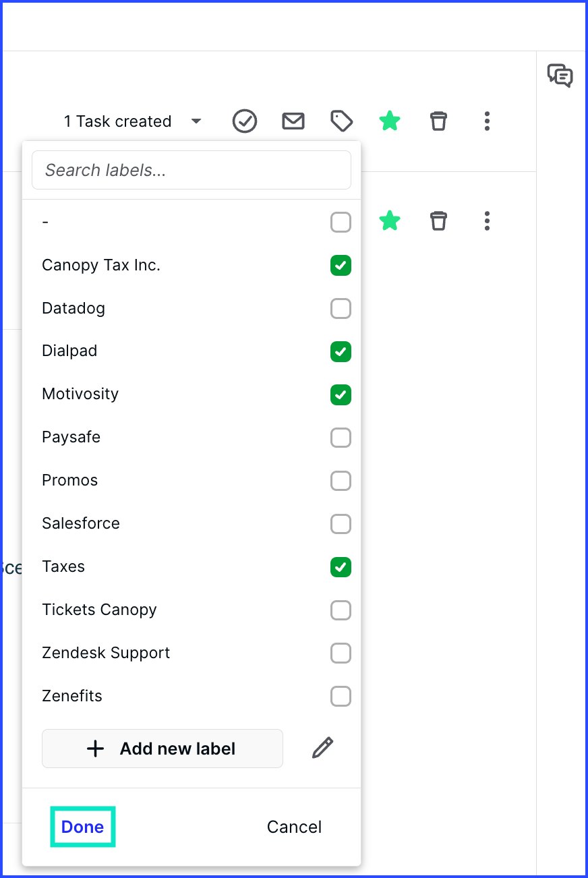Uncheck the Taxes label checkbox
588x878 pixels.
(x=341, y=567)
